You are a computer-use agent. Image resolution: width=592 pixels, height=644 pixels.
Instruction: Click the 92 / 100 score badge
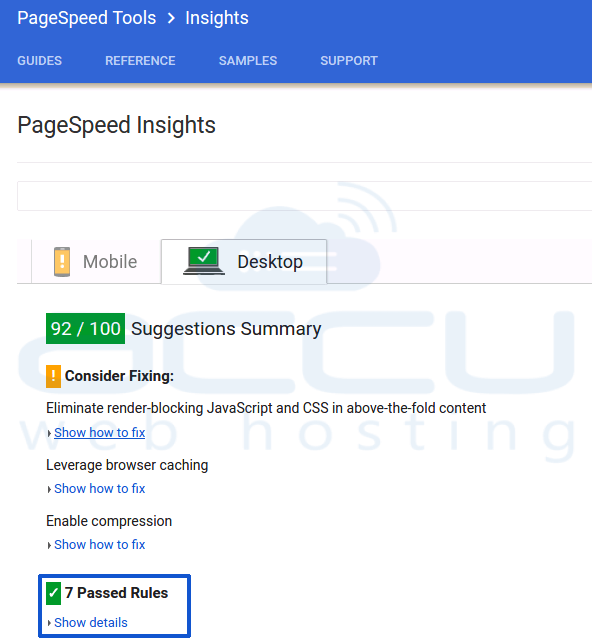(85, 329)
